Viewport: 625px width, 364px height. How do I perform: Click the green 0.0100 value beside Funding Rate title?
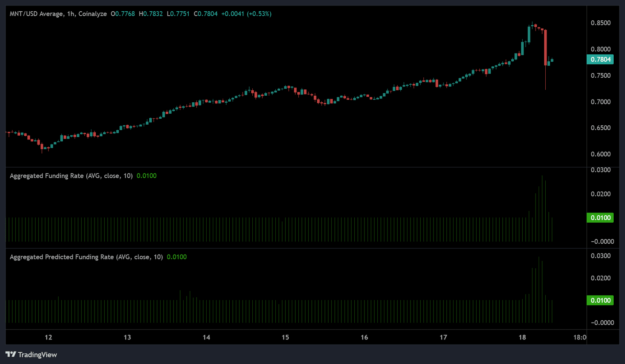click(146, 176)
